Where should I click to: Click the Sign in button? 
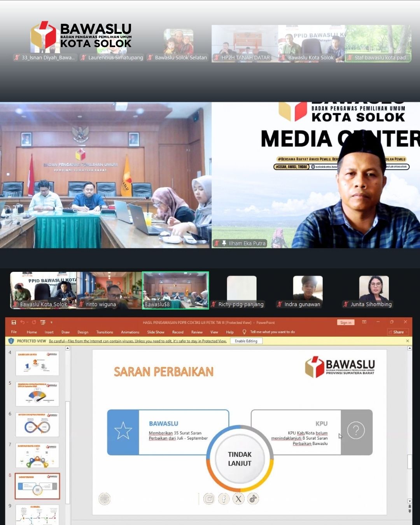click(345, 322)
